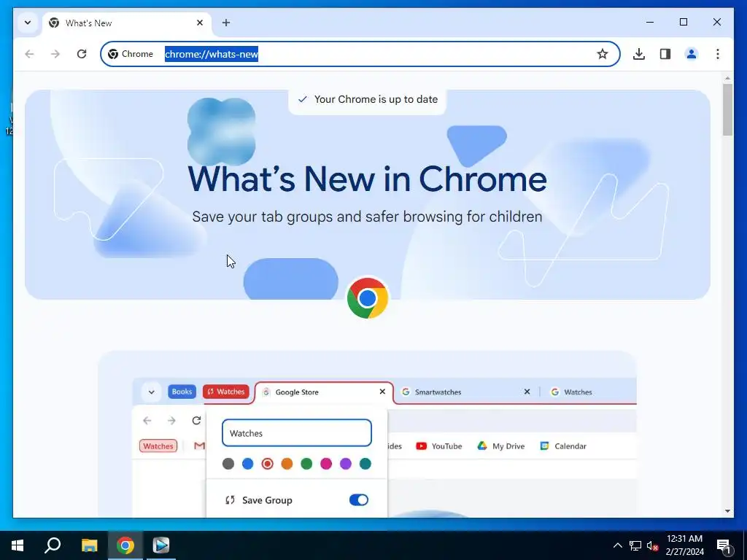Select the What's New tab

tap(127, 23)
